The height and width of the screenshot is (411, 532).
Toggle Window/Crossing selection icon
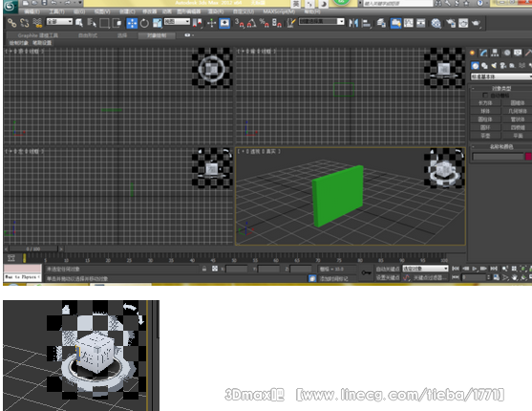click(x=117, y=23)
